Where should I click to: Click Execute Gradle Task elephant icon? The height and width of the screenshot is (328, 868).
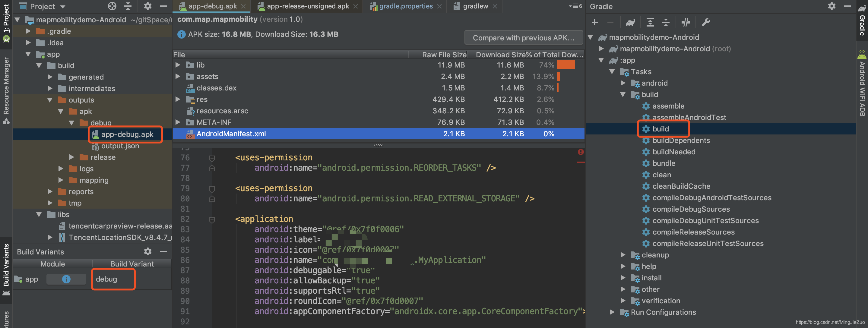coord(630,23)
